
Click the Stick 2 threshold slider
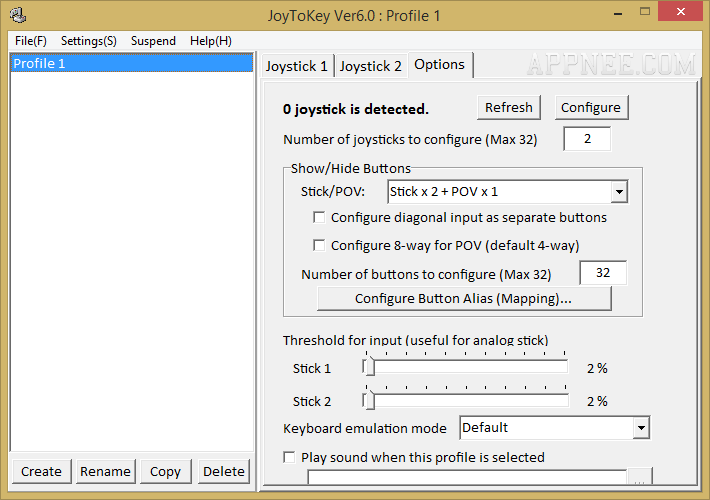[465, 400]
